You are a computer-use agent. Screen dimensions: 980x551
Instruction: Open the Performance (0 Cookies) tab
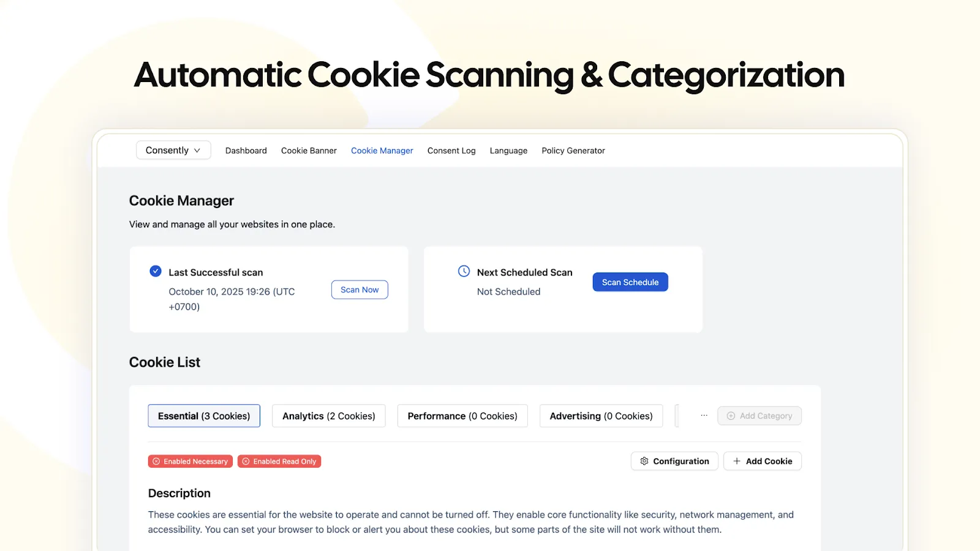[x=462, y=416]
